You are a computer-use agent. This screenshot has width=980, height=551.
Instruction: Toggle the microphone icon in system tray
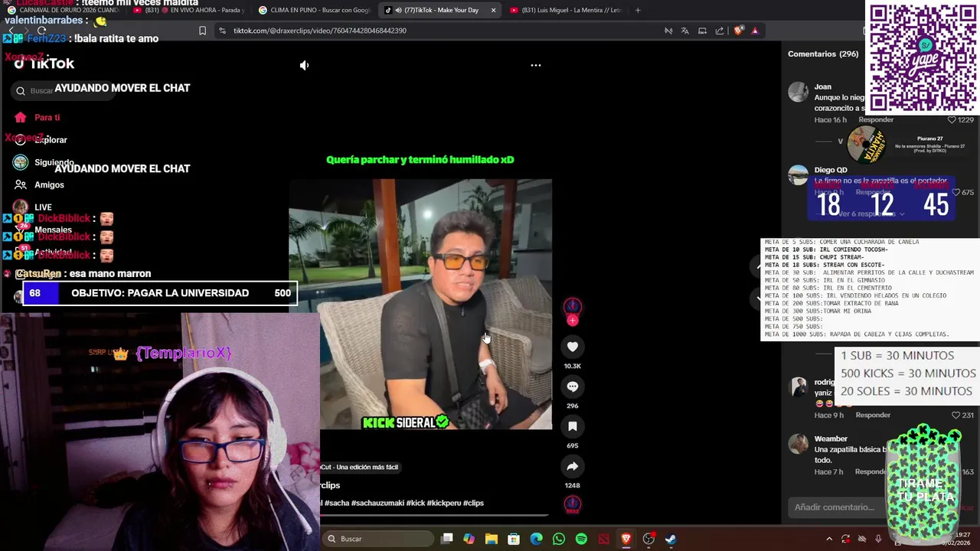pos(878,539)
